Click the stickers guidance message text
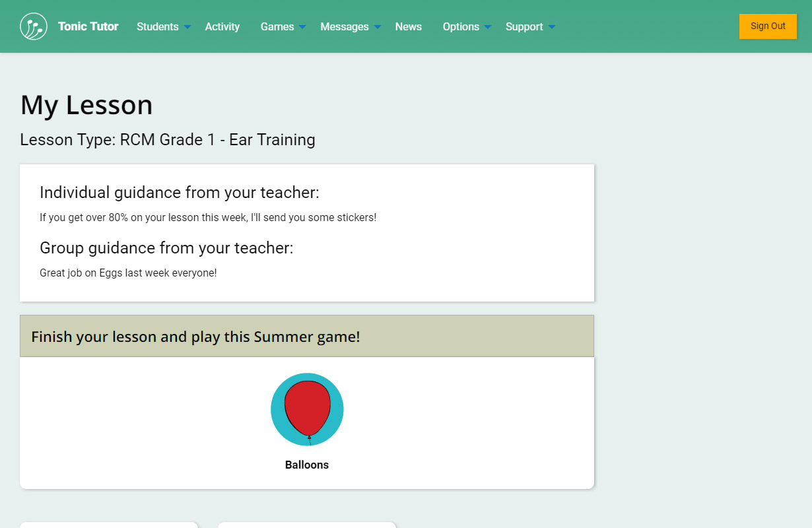This screenshot has height=528, width=812. click(208, 217)
